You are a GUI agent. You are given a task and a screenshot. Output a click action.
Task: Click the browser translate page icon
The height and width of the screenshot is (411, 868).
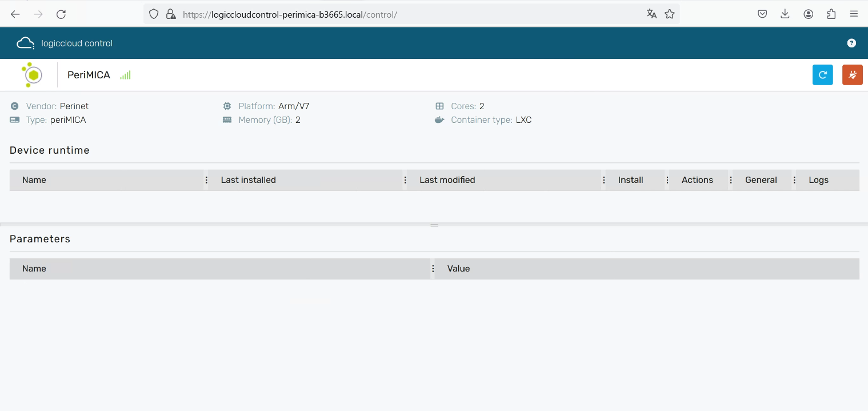point(651,14)
